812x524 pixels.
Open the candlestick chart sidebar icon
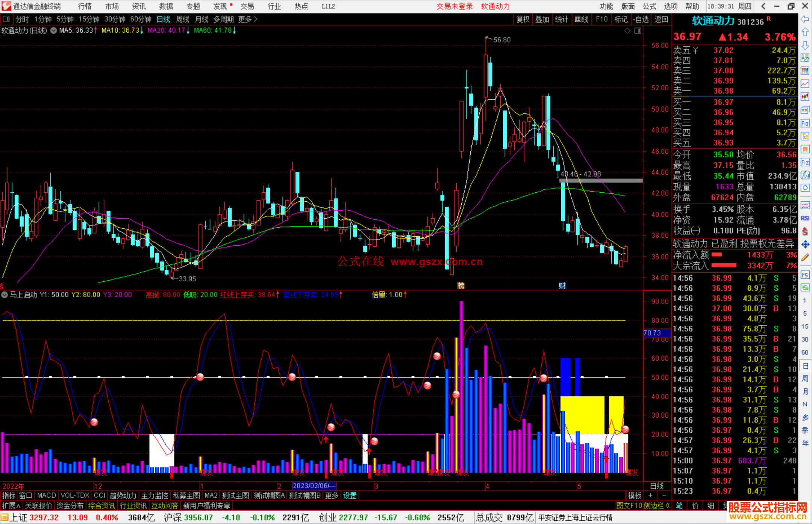(805, 97)
